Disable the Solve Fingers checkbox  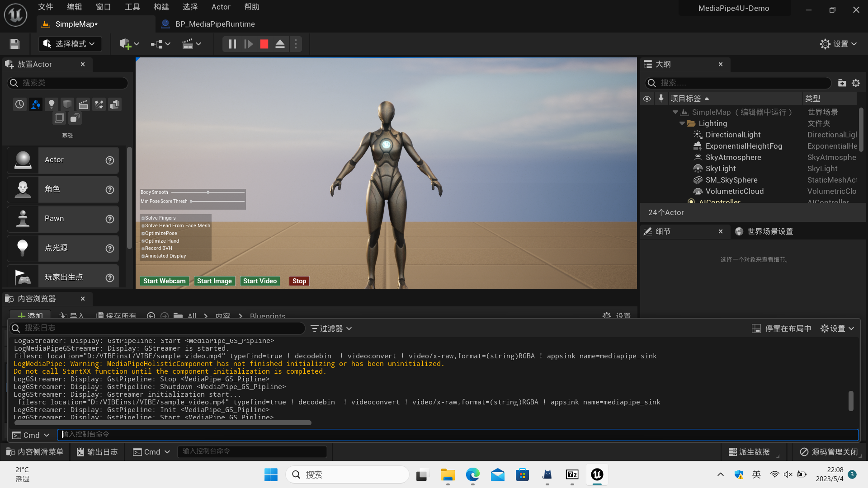143,218
